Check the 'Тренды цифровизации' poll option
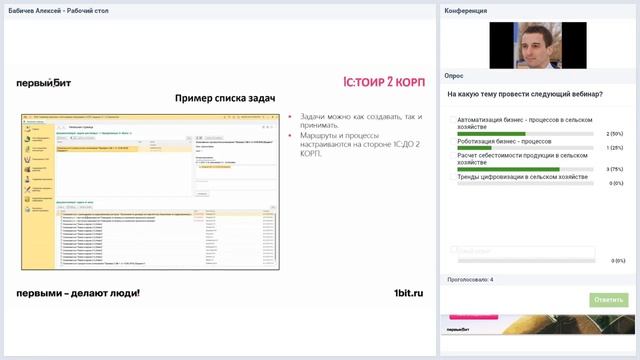Image resolution: width=640 pixels, height=360 pixels. tap(453, 177)
